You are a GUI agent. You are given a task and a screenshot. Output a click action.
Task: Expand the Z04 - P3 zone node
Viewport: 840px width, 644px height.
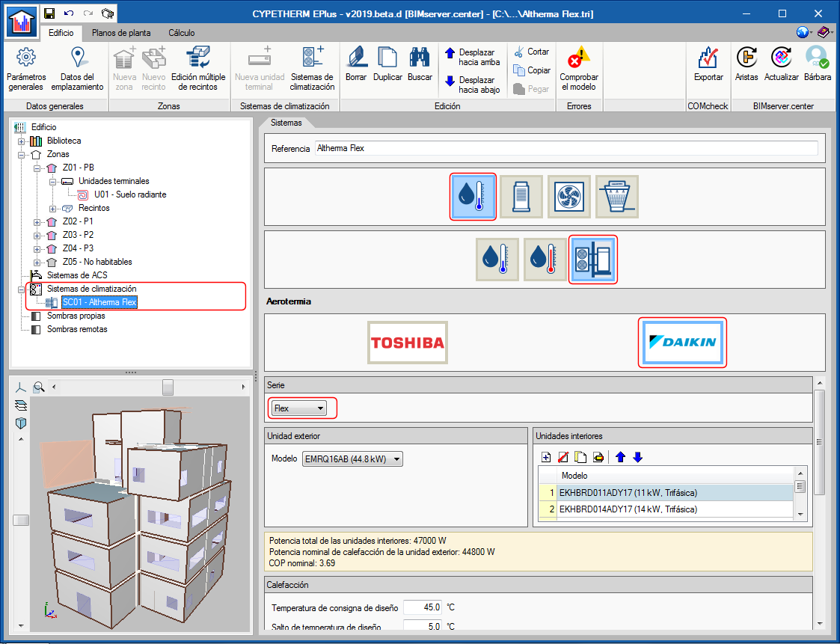pos(37,249)
